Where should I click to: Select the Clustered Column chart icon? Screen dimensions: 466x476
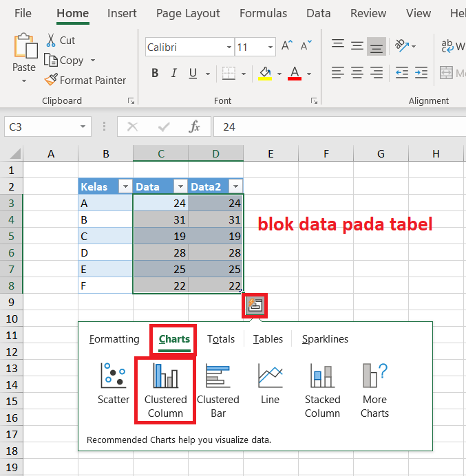click(165, 377)
